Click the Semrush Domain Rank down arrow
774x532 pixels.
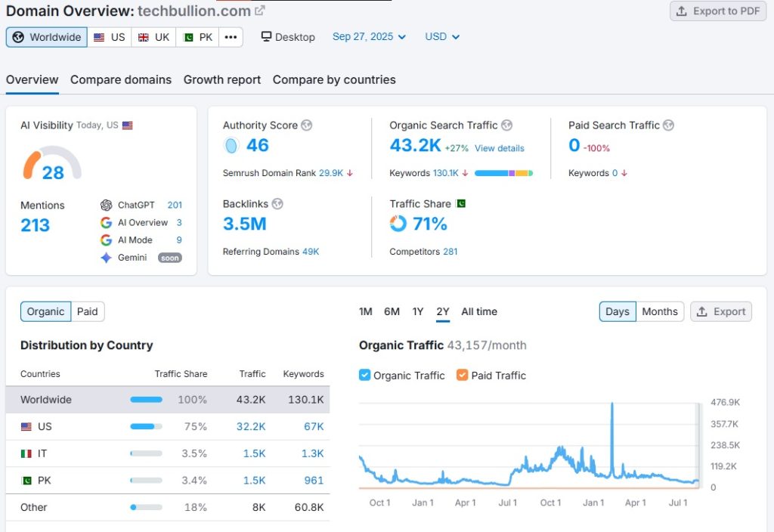[x=350, y=173]
